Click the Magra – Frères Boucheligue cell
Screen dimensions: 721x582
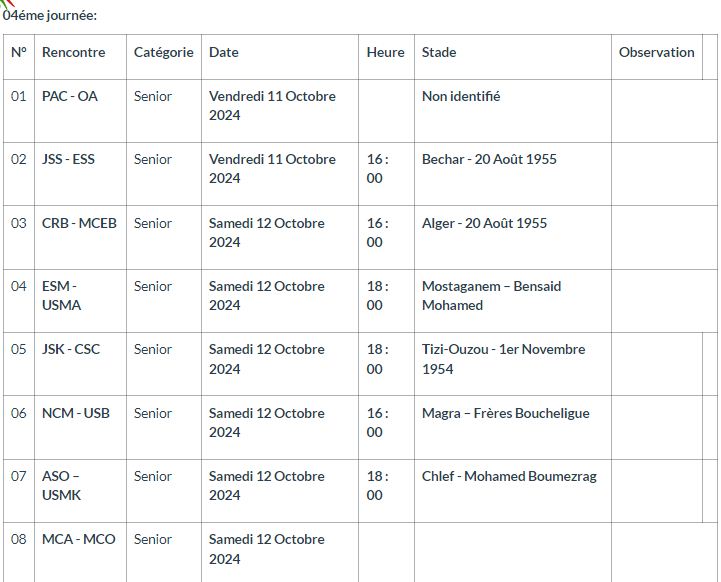coord(505,413)
